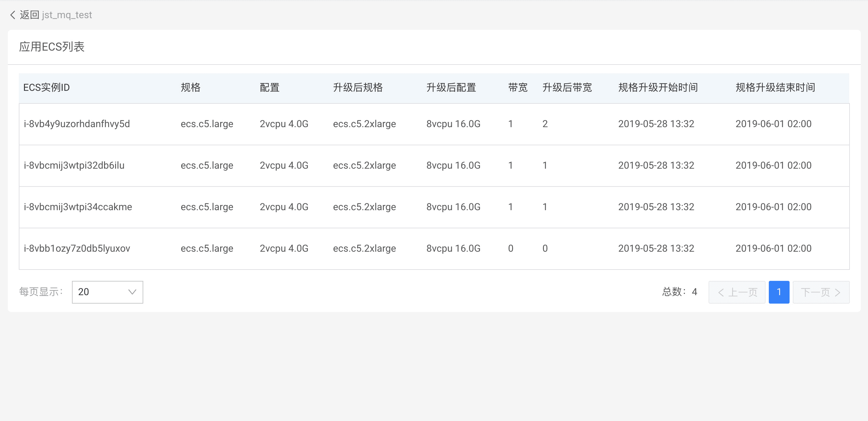Click the 规格升级结束时间 column header
The width and height of the screenshot is (868, 421).
pos(775,88)
